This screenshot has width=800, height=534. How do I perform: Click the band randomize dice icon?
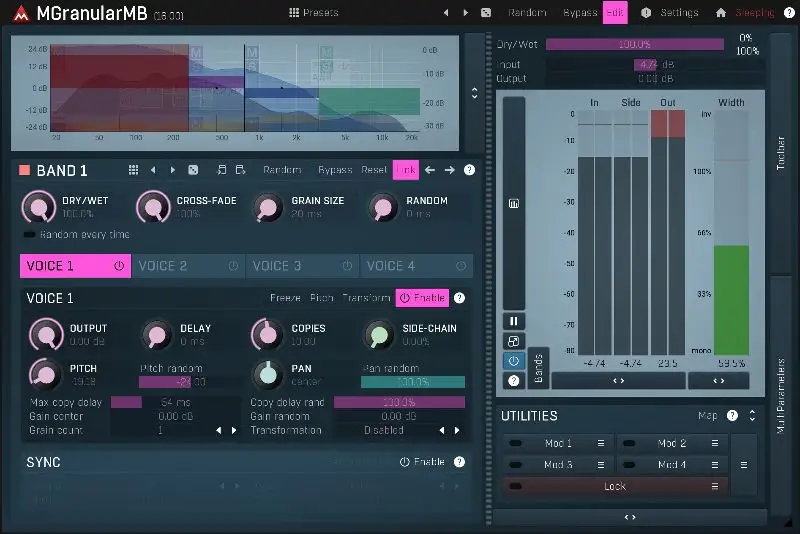[193, 170]
